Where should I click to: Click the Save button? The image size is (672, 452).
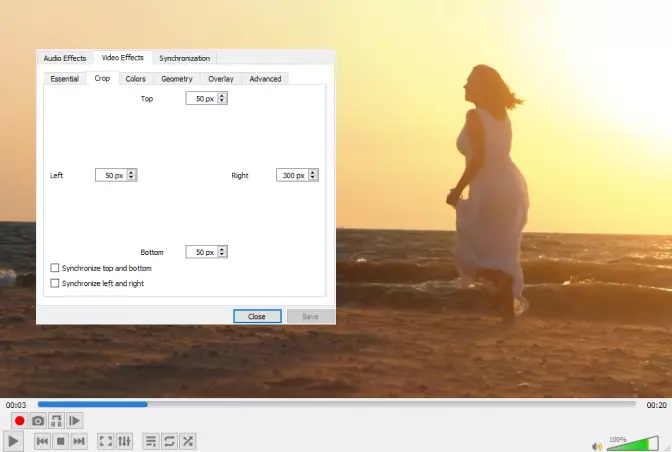[310, 317]
